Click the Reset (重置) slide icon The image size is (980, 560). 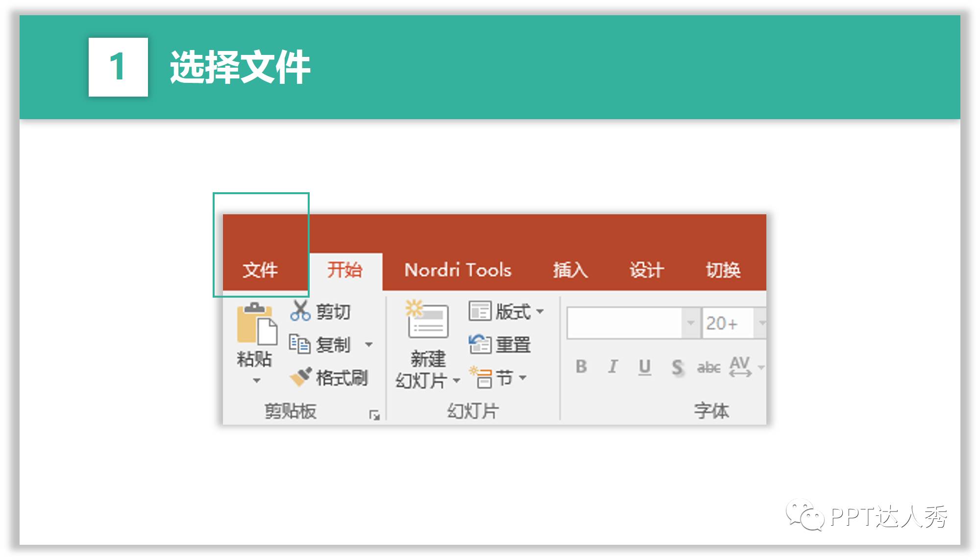click(x=479, y=344)
